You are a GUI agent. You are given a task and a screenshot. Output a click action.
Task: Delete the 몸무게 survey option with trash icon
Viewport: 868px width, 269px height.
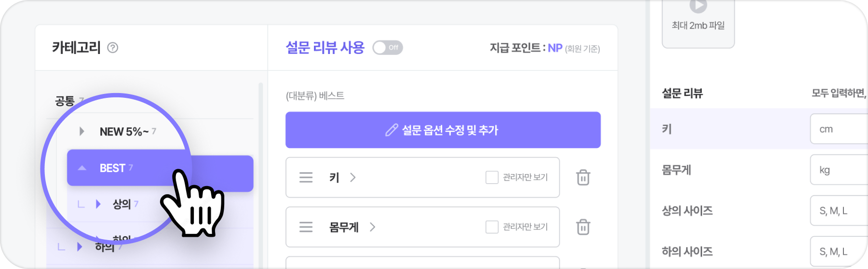click(583, 227)
